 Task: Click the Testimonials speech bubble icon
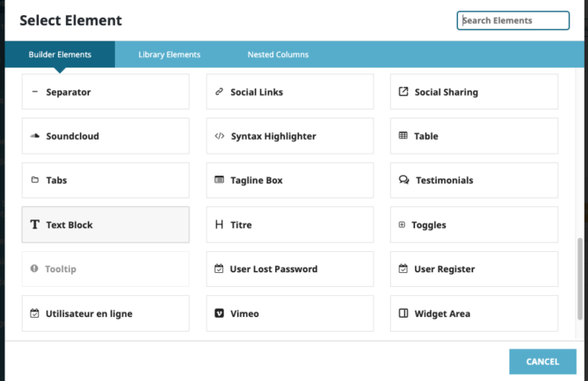click(404, 180)
